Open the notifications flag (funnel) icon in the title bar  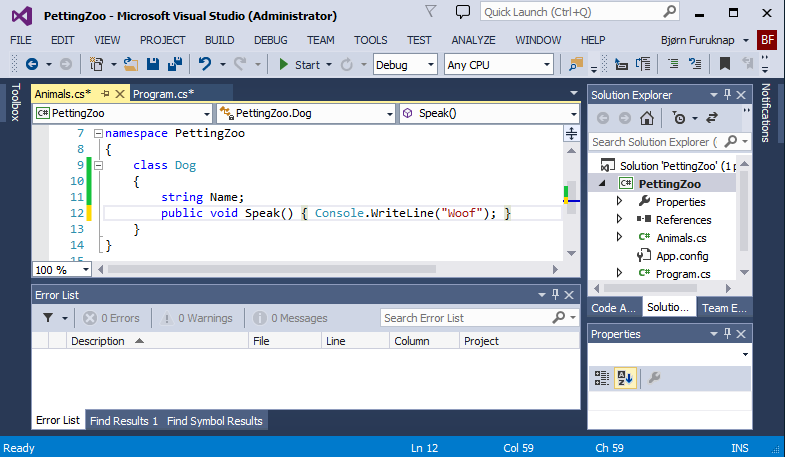click(431, 11)
